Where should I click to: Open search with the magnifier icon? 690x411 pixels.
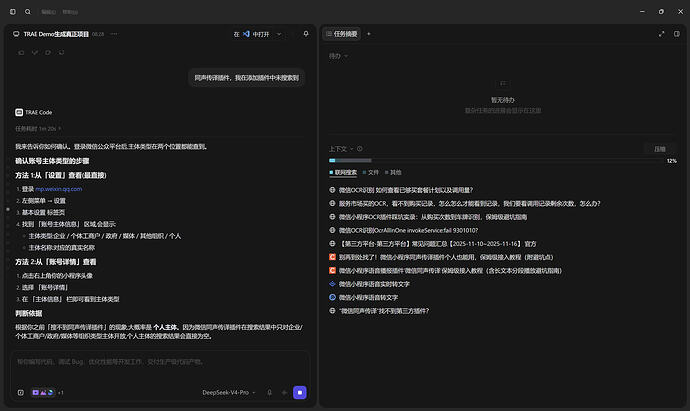click(28, 12)
